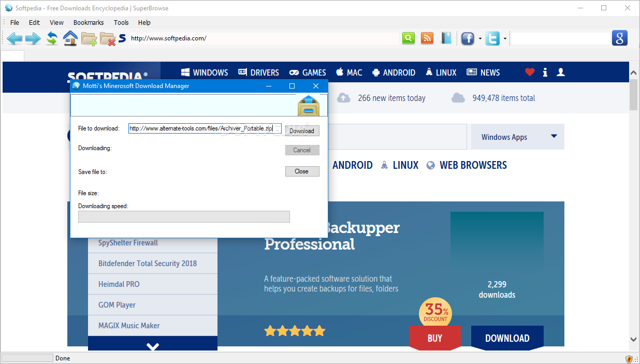Open the Help menu
The image size is (640, 364).
(144, 22)
